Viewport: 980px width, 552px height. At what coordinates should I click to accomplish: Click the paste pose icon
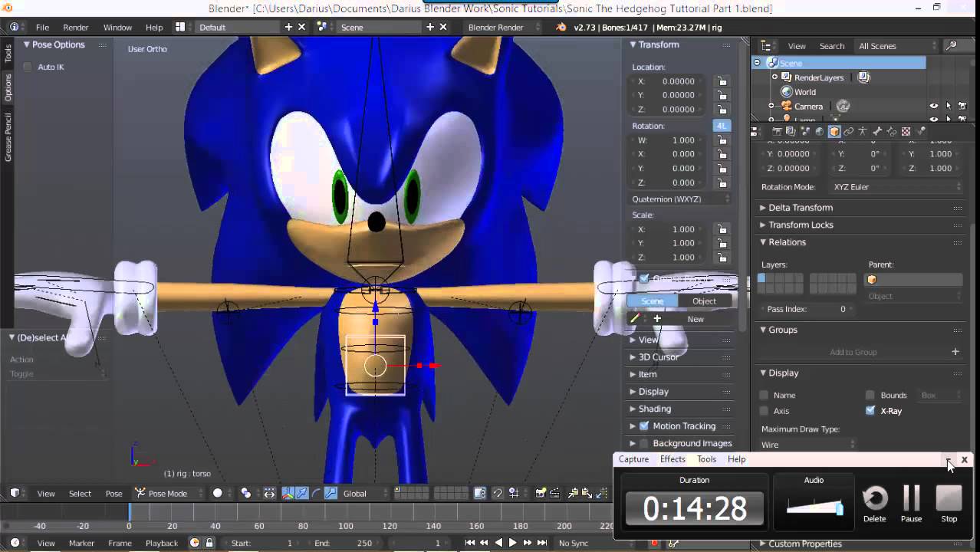[587, 493]
